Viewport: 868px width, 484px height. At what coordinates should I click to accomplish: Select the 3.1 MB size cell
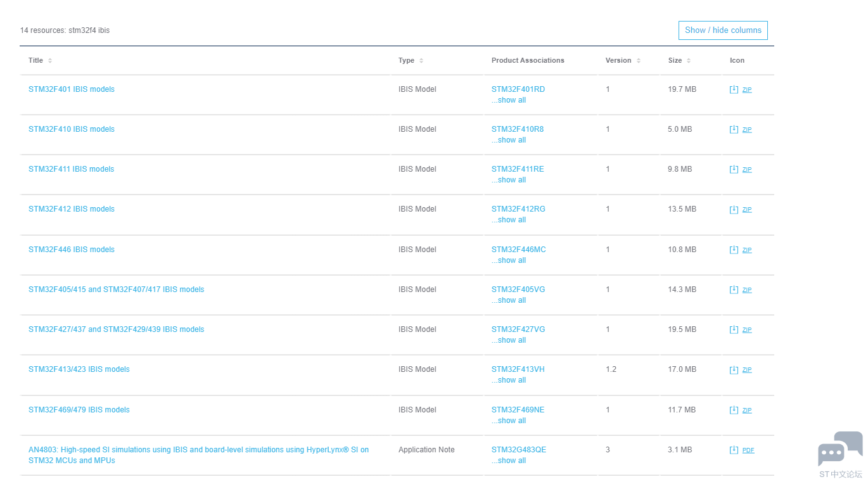680,450
